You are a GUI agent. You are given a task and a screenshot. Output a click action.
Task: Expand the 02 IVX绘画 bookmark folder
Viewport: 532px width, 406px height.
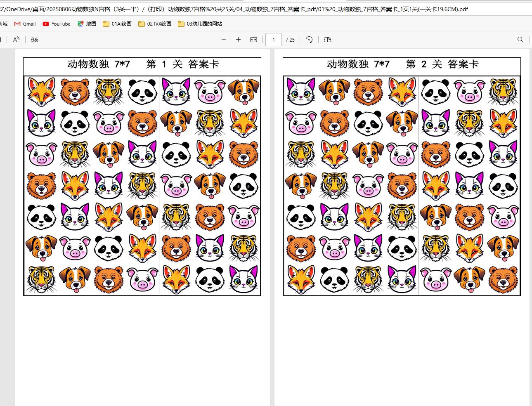tap(154, 24)
